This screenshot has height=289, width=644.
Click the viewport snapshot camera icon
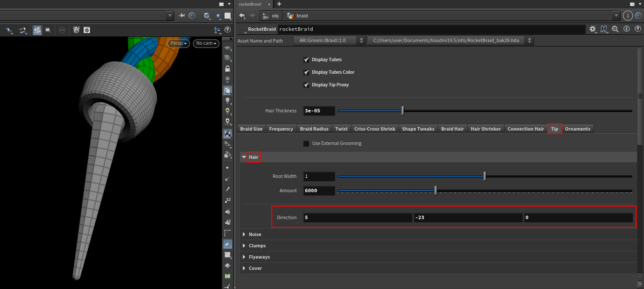coord(76,30)
